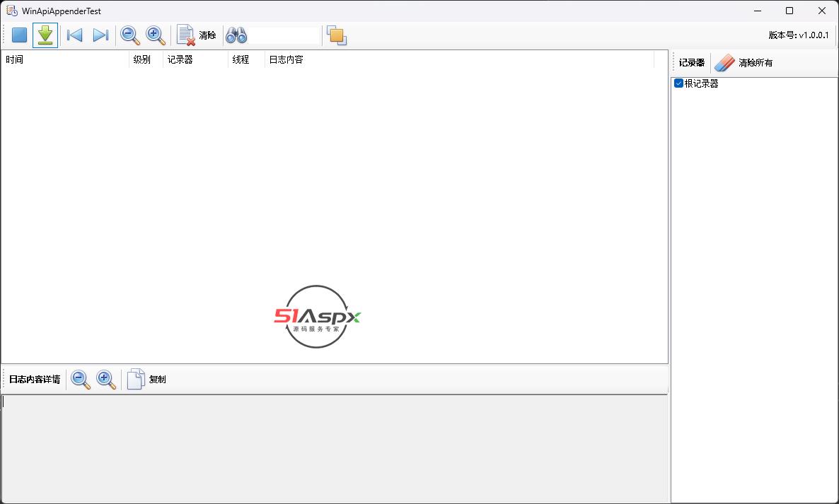Zoom out the log list
Image resolution: width=839 pixels, height=504 pixels.
click(x=130, y=35)
